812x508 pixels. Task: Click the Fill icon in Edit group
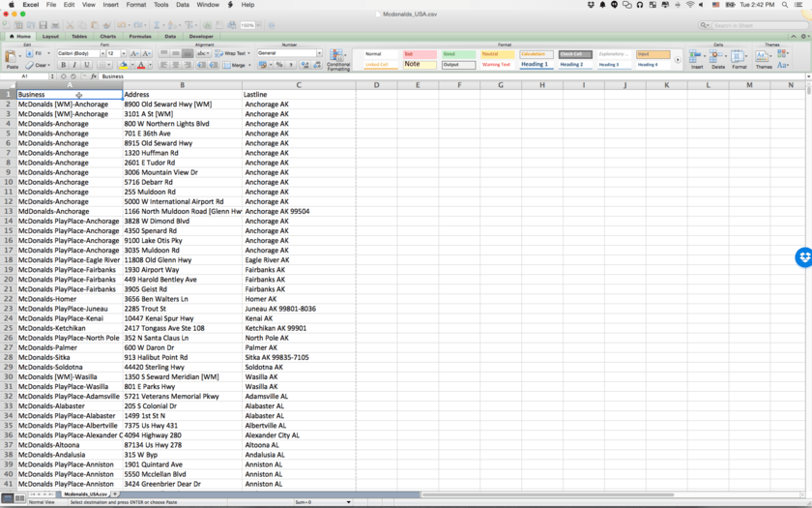pyautogui.click(x=30, y=53)
